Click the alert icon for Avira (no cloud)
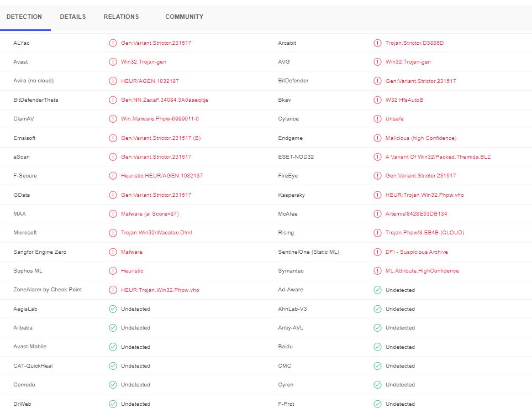Image resolution: width=532 pixels, height=408 pixels. [x=113, y=81]
